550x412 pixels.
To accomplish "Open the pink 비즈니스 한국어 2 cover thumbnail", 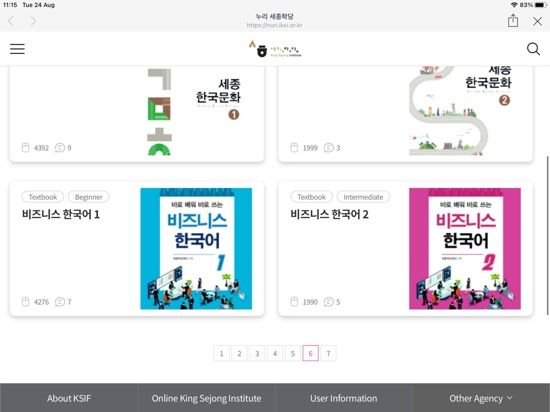I will (x=465, y=249).
